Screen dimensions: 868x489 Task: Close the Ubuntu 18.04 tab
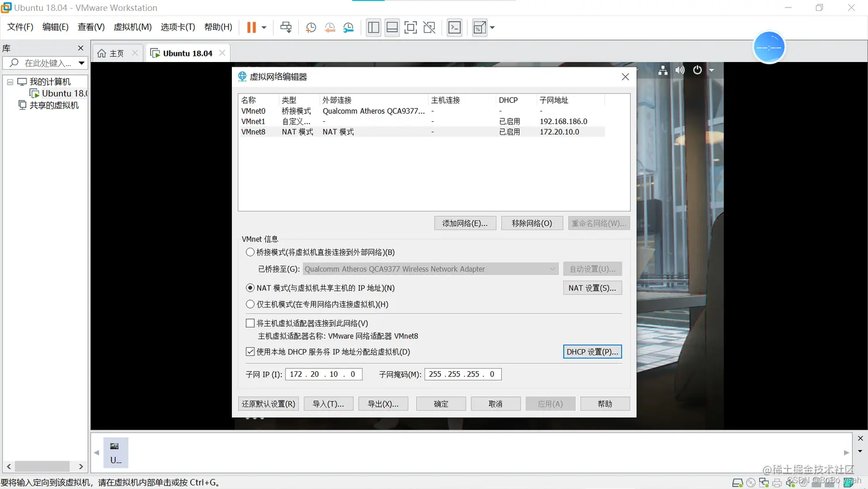(222, 53)
